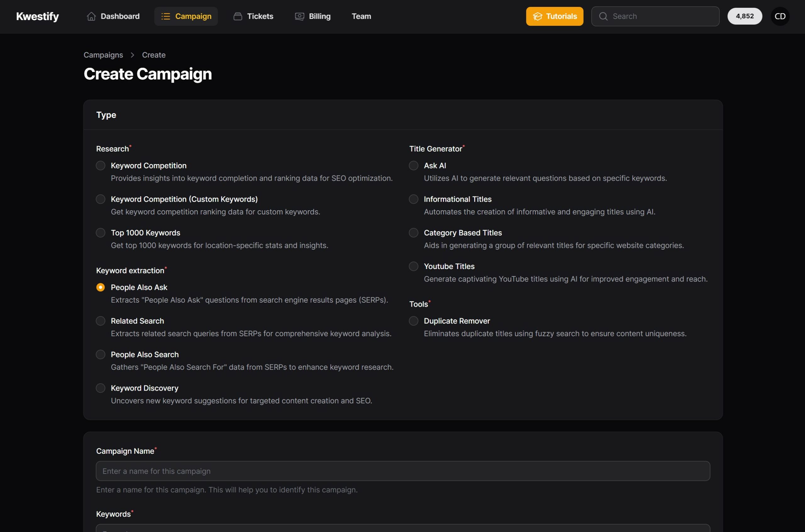Click the user profile CD button
This screenshot has width=805, height=532.
pos(780,16)
